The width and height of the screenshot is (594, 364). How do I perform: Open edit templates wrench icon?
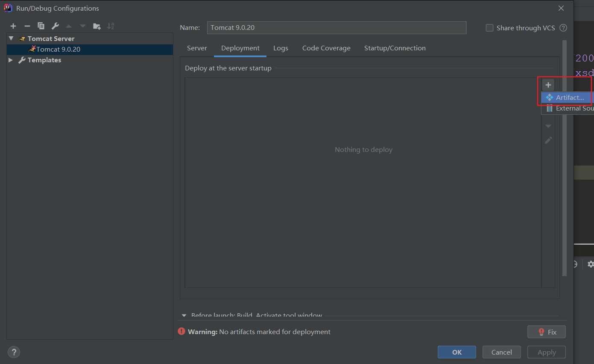(55, 26)
